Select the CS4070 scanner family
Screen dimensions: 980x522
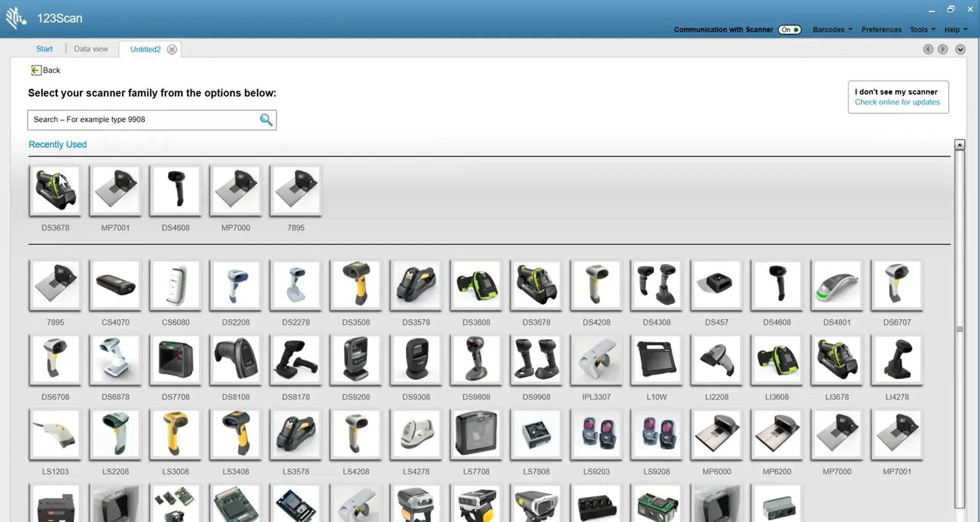coord(115,285)
